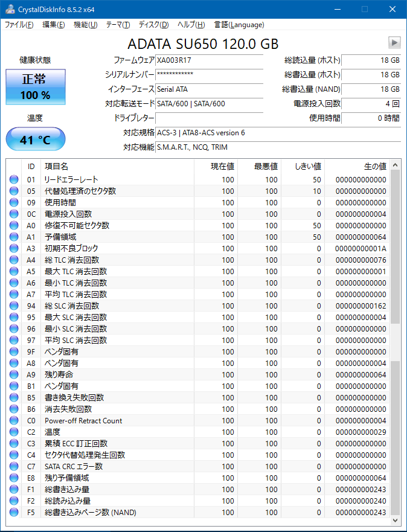Click status orb for 平均 SLC 消去回数 row
Viewport: 407px width, 532px height.
pos(14,340)
